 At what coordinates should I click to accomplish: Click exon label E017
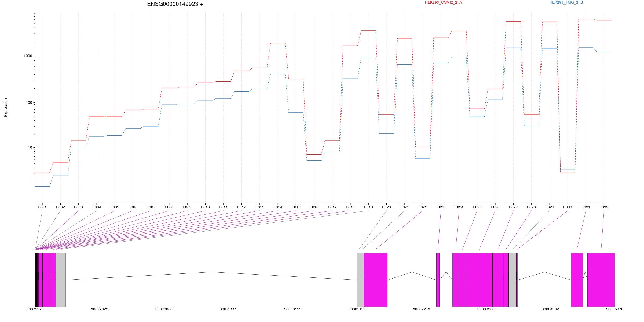(x=332, y=207)
